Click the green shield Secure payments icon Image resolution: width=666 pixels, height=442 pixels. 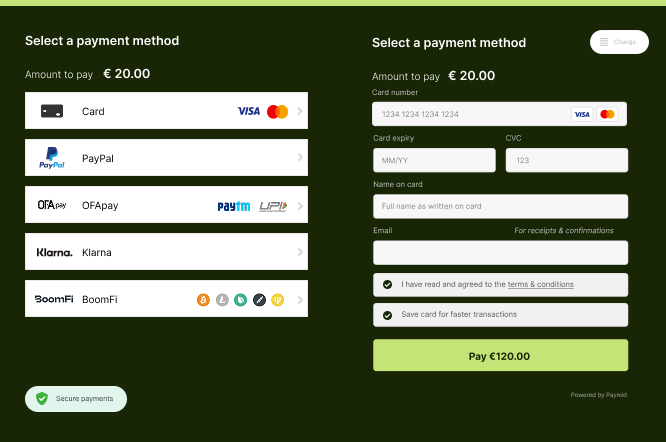(x=42, y=399)
